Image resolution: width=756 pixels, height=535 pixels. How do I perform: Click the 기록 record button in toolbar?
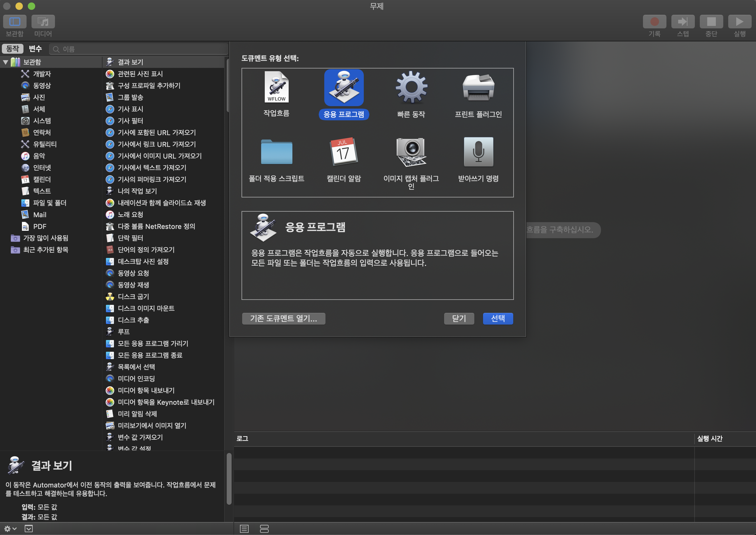654,22
